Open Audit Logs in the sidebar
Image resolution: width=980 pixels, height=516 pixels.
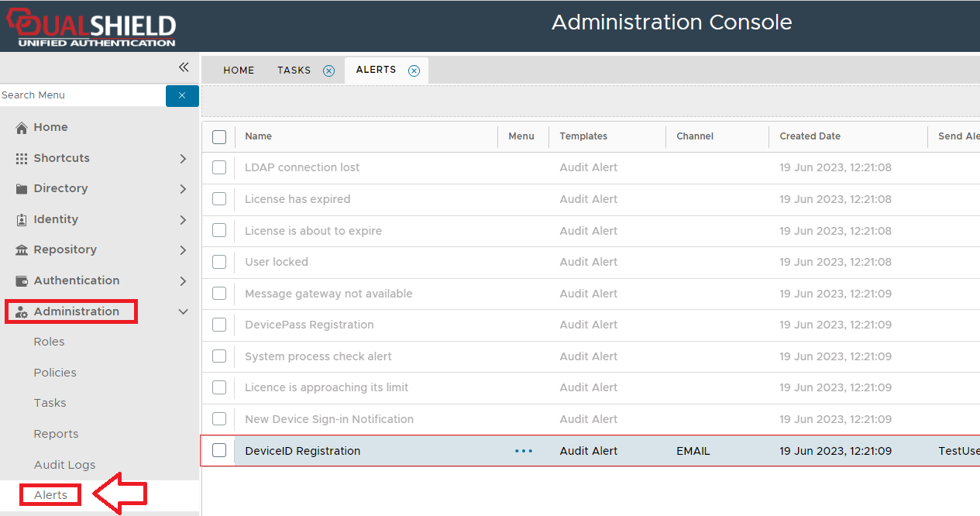[x=64, y=465]
